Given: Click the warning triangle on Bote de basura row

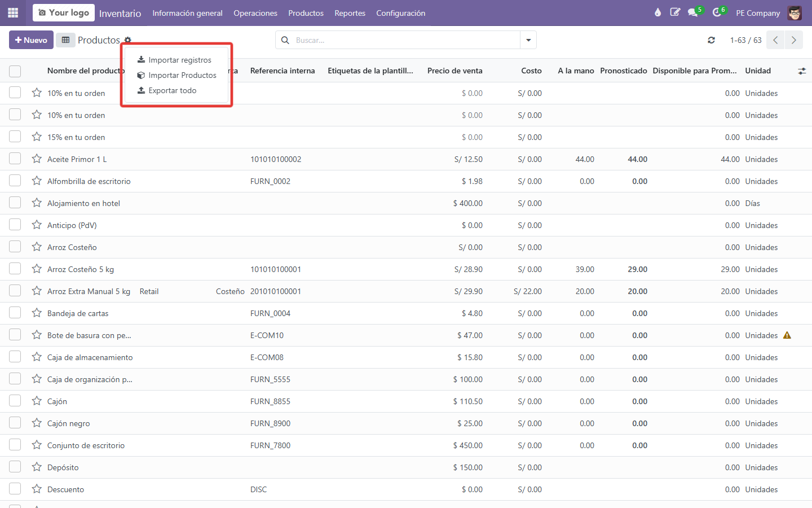Looking at the screenshot, I should tap(787, 335).
